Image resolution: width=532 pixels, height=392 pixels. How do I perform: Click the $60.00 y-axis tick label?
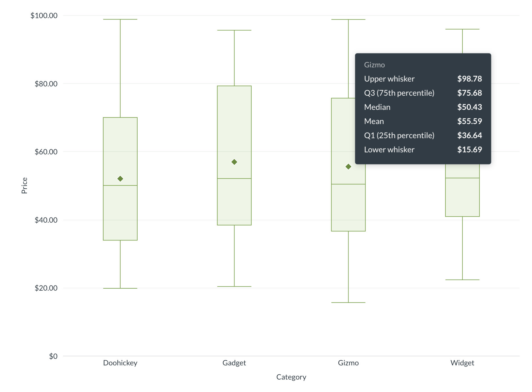click(46, 152)
